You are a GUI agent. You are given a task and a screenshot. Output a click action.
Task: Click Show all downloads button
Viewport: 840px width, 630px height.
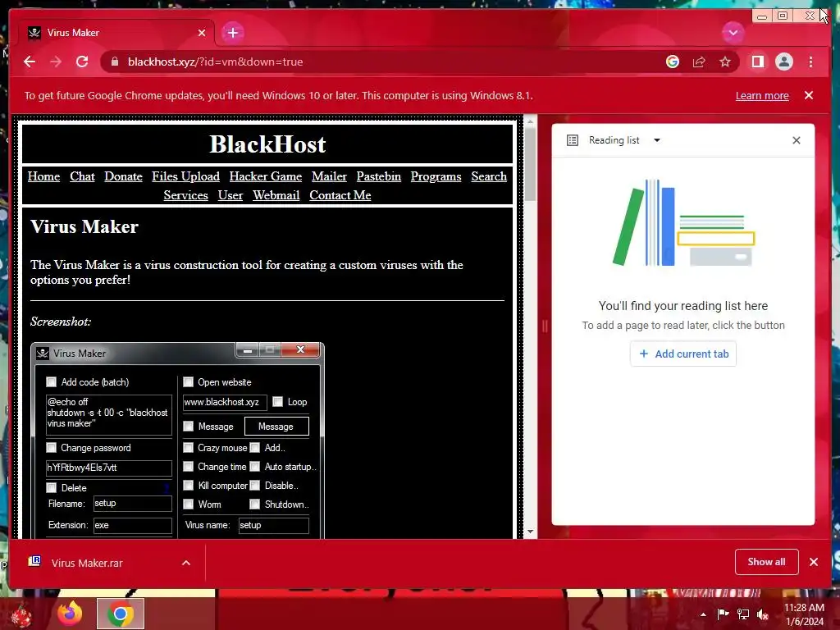(x=767, y=562)
